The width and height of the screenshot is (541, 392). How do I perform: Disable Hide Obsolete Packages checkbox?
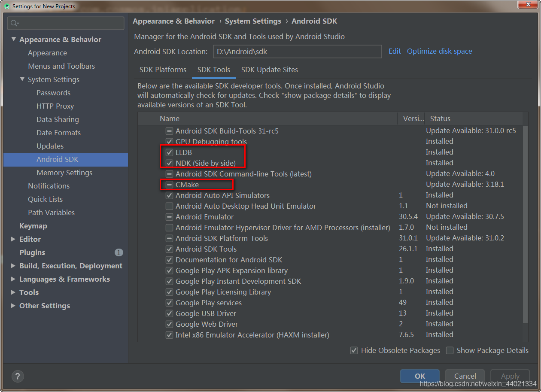(354, 350)
